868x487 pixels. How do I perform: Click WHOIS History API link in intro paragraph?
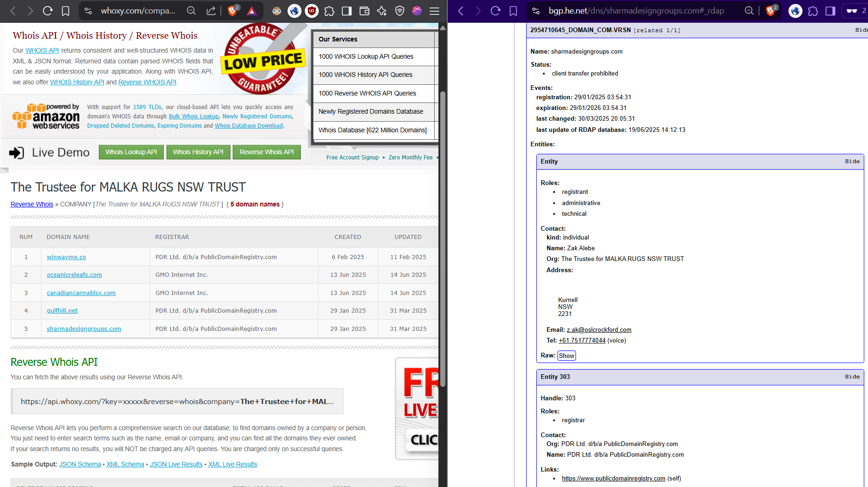point(77,82)
